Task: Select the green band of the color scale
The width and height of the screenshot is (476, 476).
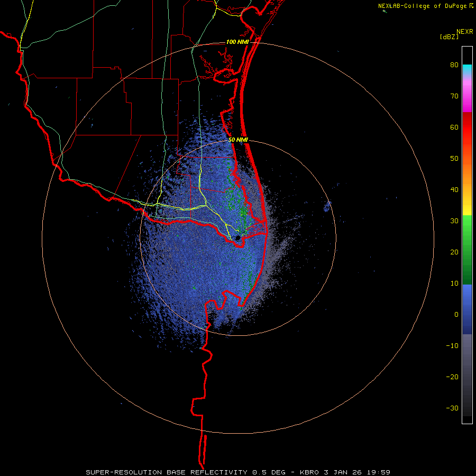Action: coord(467,250)
